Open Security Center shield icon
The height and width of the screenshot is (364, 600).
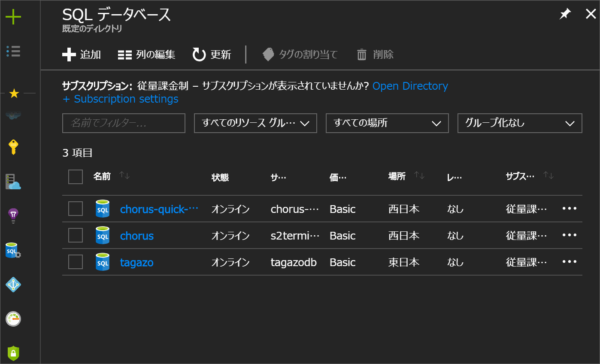(x=13, y=352)
